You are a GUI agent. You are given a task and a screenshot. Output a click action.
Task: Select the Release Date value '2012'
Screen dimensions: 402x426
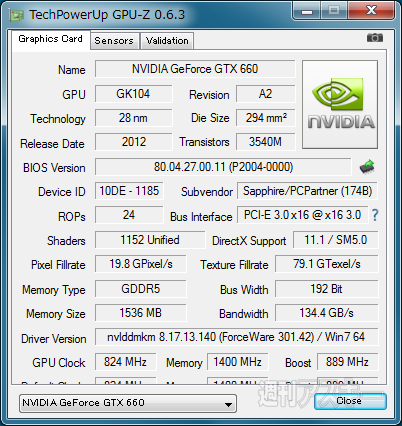tap(134, 142)
